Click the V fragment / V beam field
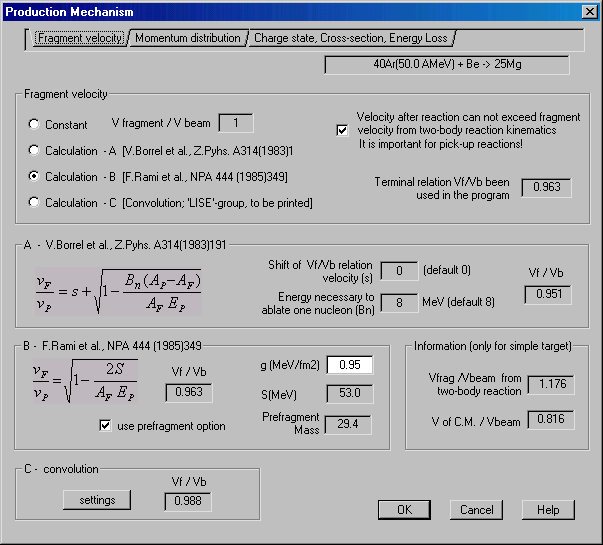 click(x=236, y=124)
